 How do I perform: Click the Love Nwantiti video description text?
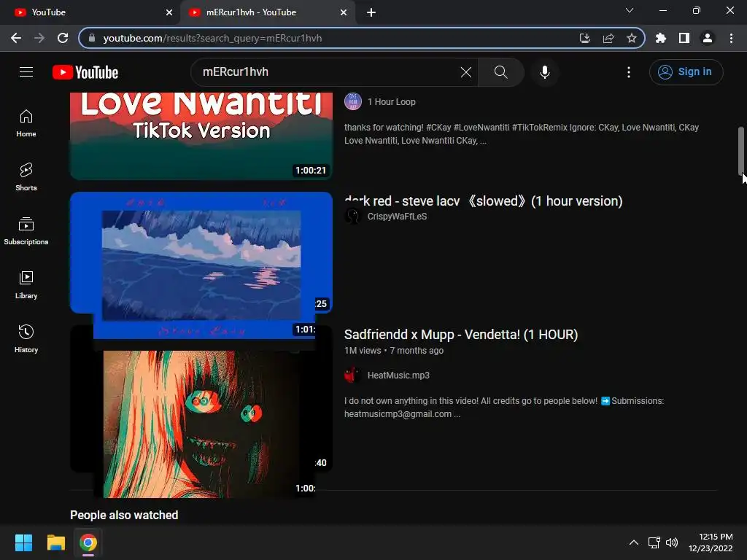tap(522, 134)
